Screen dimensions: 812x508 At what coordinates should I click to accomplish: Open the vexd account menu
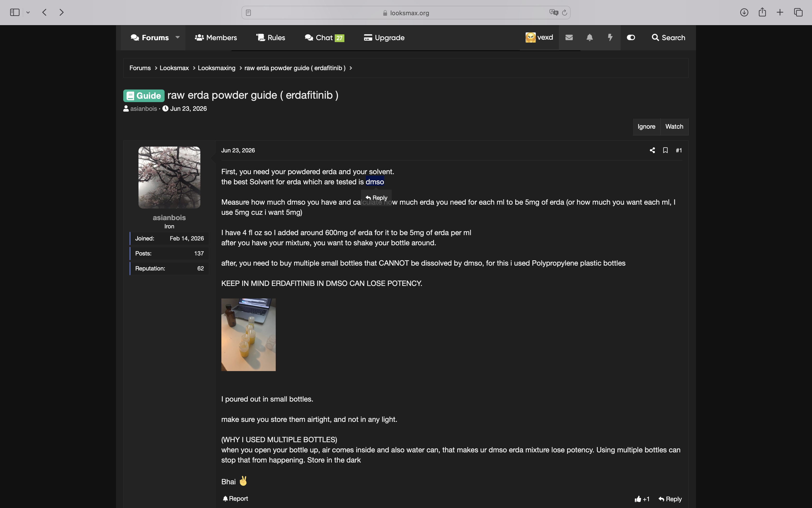(539, 37)
